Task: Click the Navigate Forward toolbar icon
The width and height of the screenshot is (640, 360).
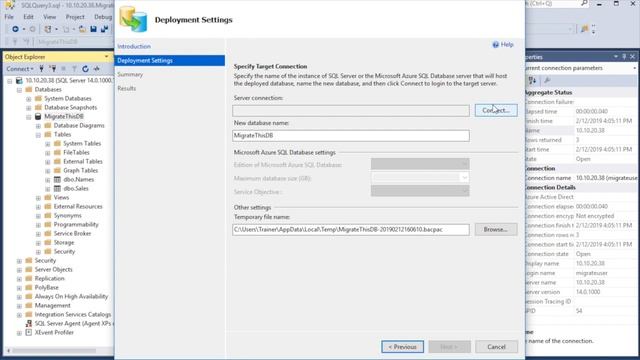Action: [x=32, y=29]
